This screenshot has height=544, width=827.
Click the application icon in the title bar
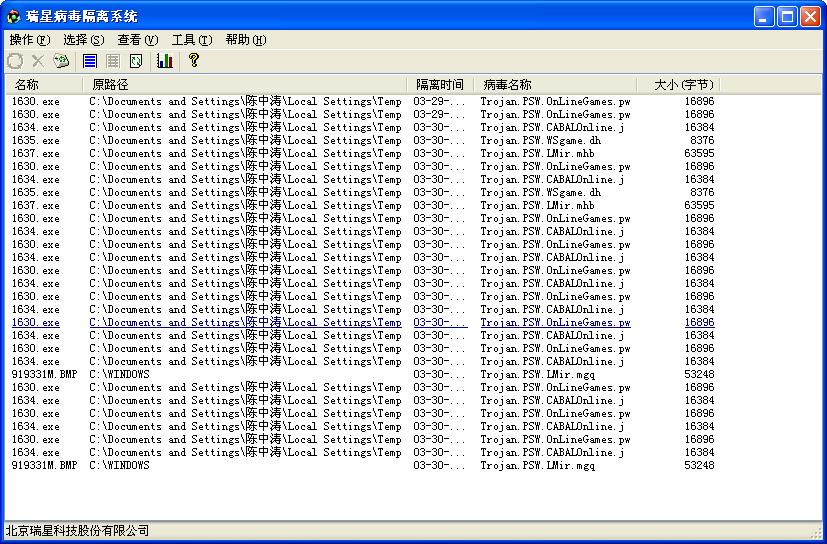(x=13, y=16)
